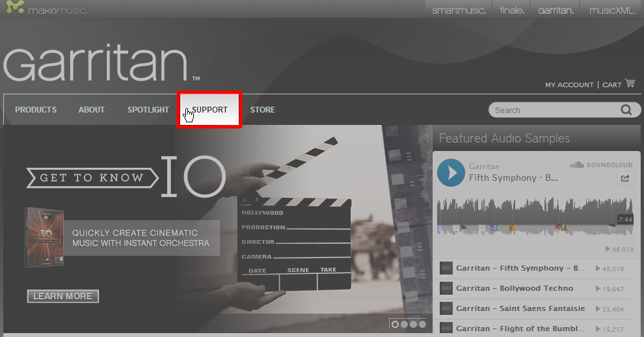Open MY ACCOUNT link
Viewport: 644px width, 337px height.
click(x=569, y=85)
